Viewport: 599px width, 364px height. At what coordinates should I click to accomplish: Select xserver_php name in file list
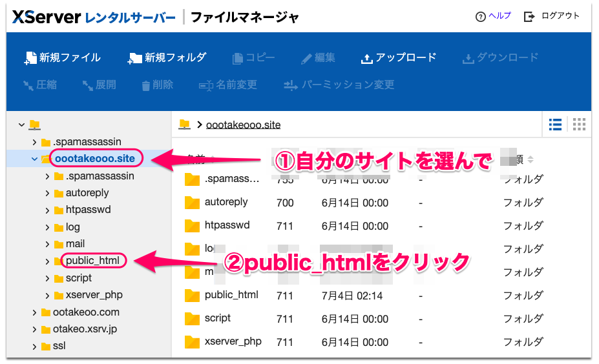click(233, 341)
